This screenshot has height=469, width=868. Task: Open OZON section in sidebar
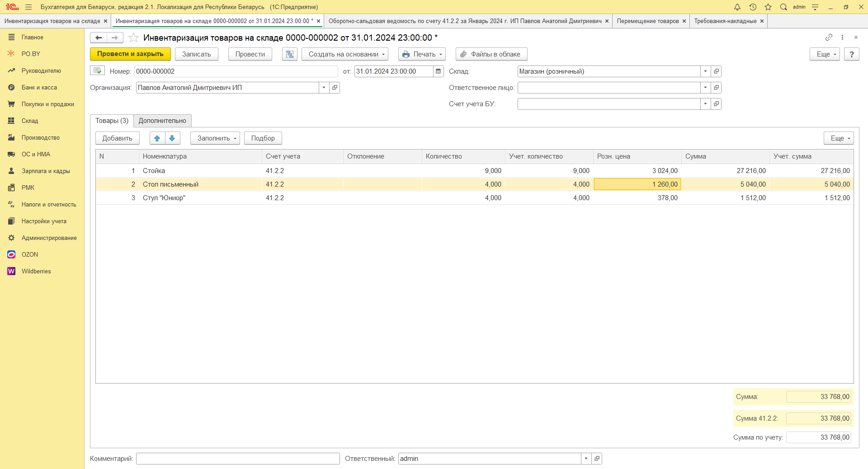pos(30,255)
